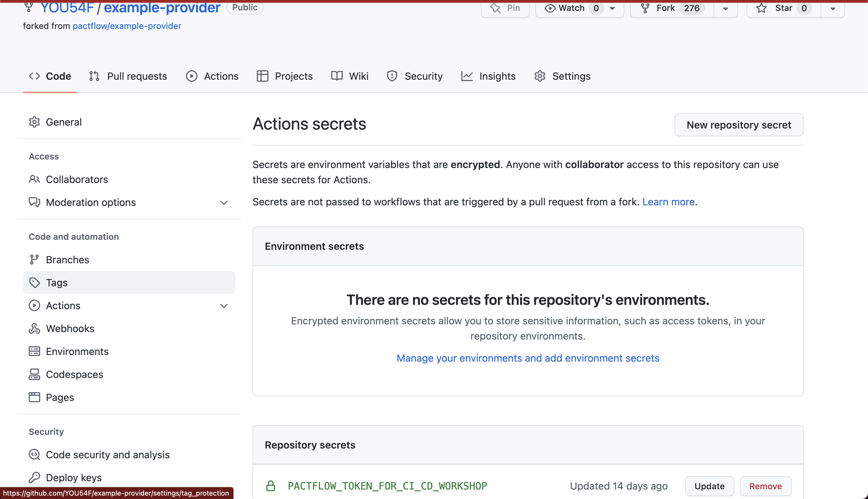Star the repository via the star icon
The image size is (868, 499).
click(762, 8)
